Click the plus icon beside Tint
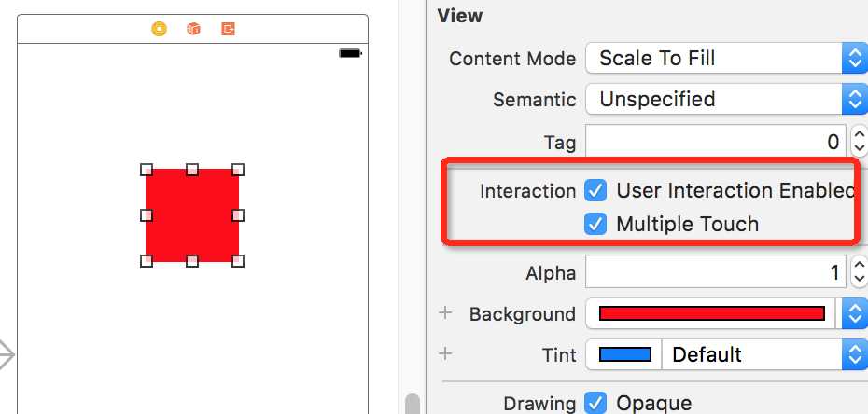This screenshot has width=868, height=414. [x=445, y=353]
